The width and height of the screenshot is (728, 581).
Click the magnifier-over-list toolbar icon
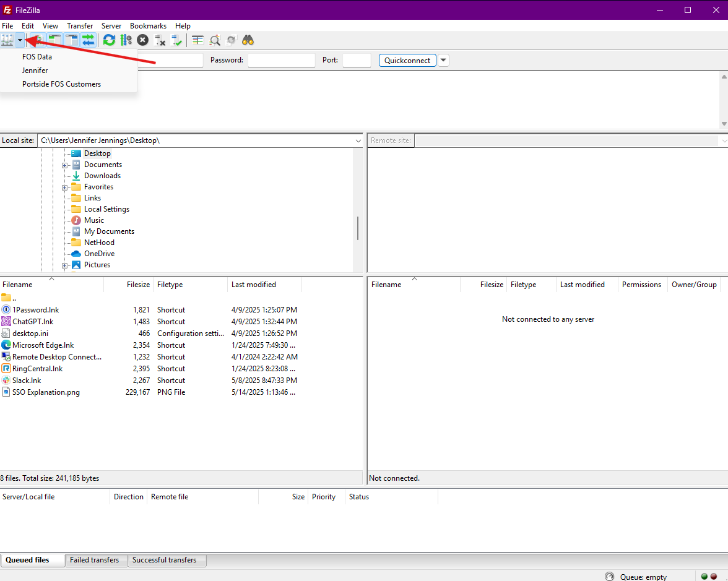[x=214, y=40]
